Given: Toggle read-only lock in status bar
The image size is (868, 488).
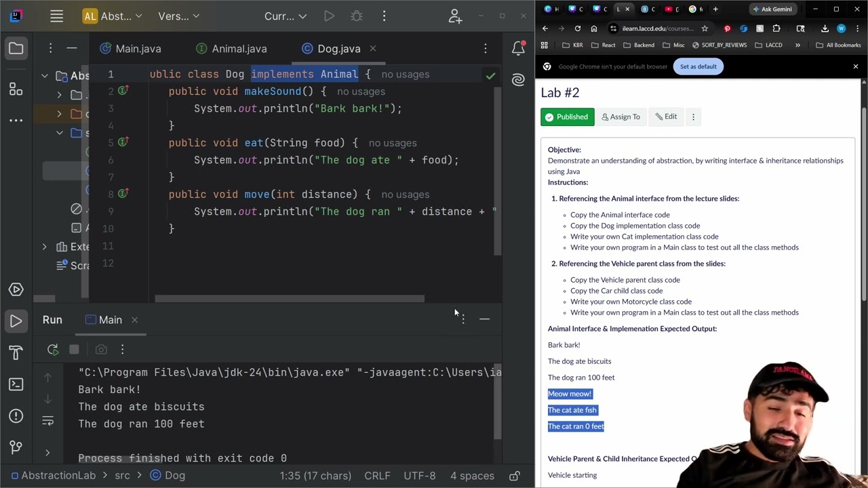Looking at the screenshot, I should 515,476.
